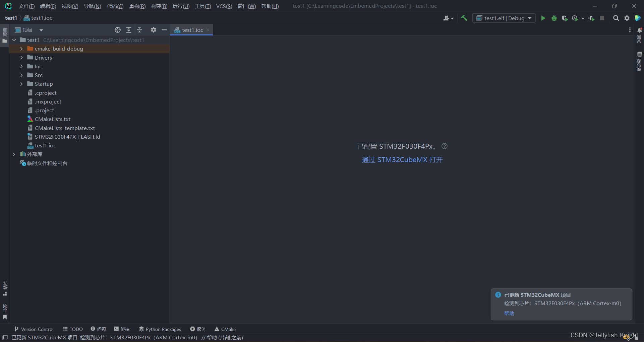
Task: Open the 工具(T) menu
Action: [202, 6]
